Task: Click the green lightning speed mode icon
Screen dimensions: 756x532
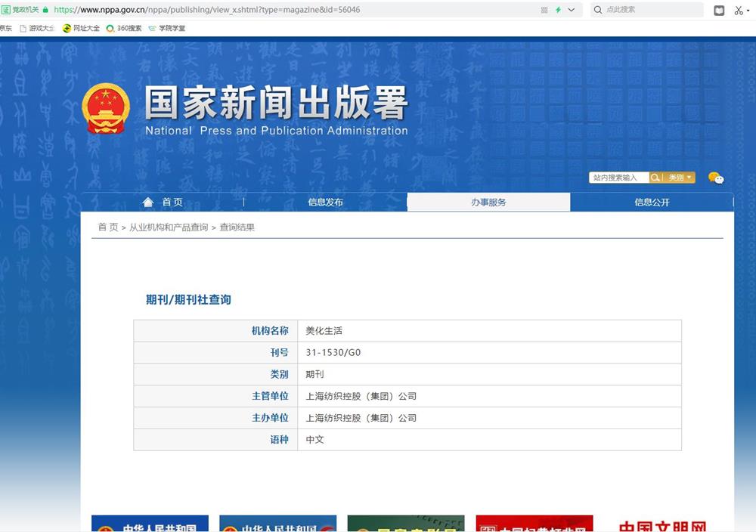Action: pyautogui.click(x=559, y=10)
